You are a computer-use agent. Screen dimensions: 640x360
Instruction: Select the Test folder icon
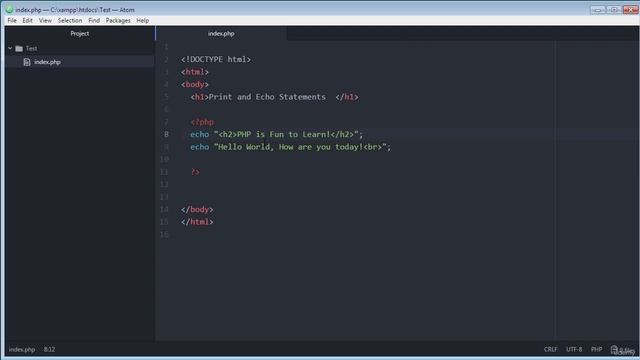pyautogui.click(x=19, y=49)
